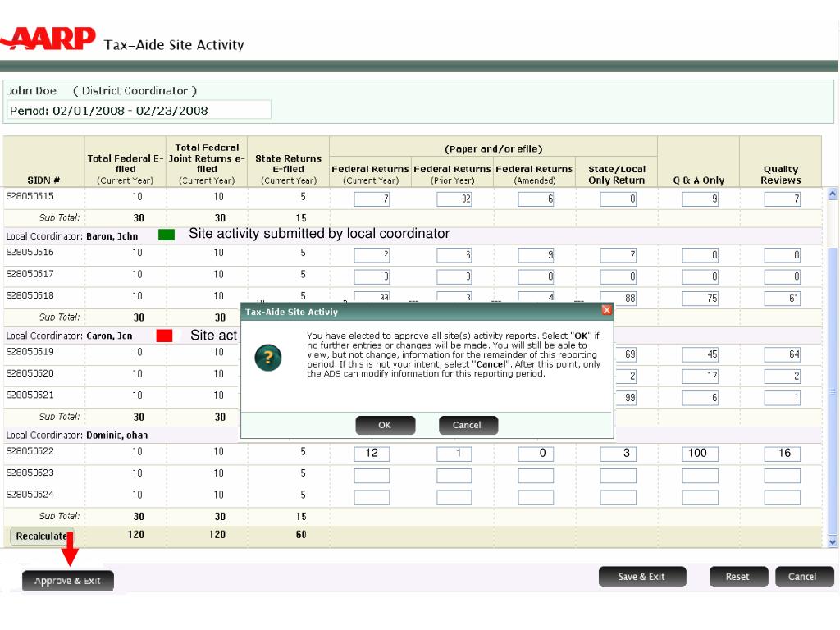Click the Q & A Only column header
840x630 pixels.
tap(699, 162)
